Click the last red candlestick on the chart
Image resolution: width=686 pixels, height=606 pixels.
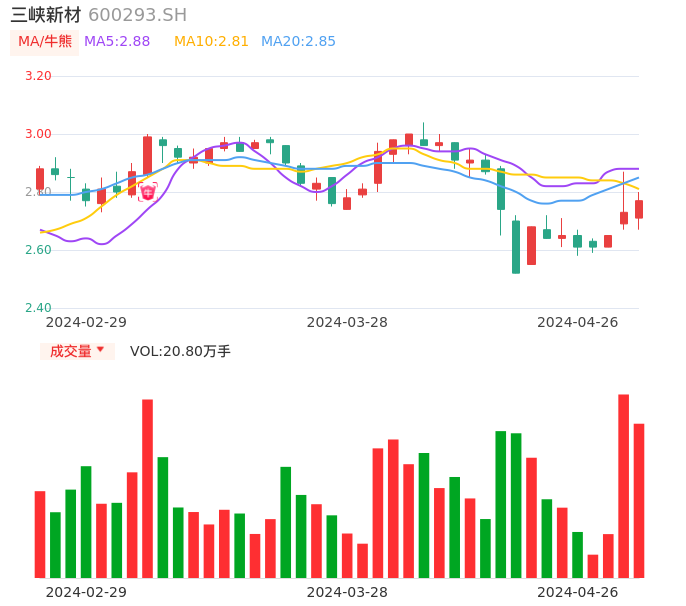coord(639,209)
